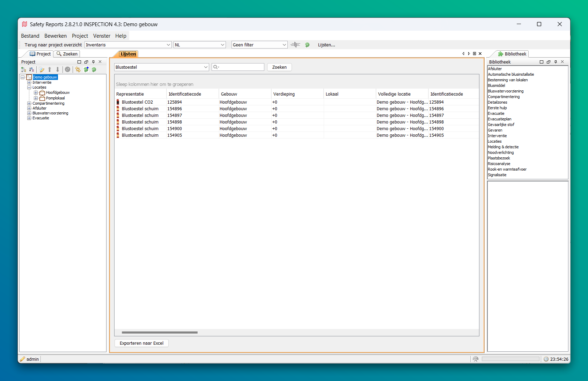The width and height of the screenshot is (588, 381).
Task: Click the network status icon in status bar
Action: pyautogui.click(x=475, y=359)
